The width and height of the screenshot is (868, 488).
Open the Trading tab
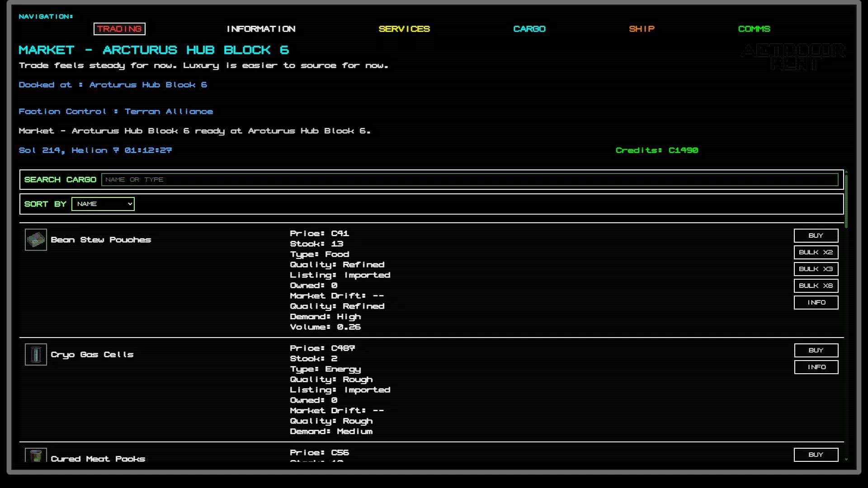coord(119,29)
